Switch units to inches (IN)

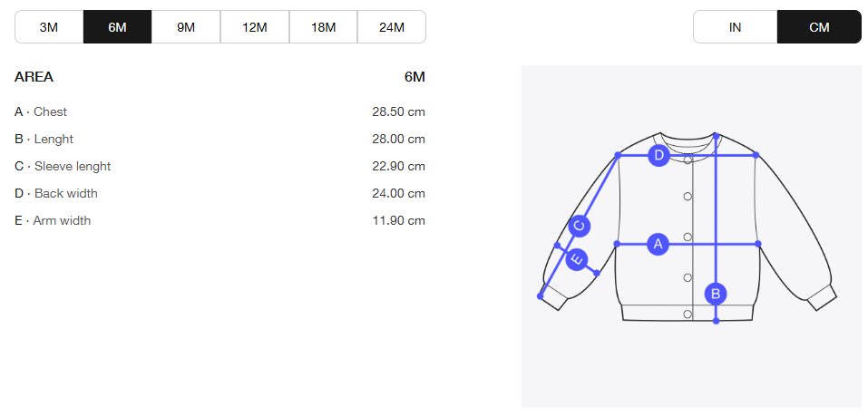(735, 27)
